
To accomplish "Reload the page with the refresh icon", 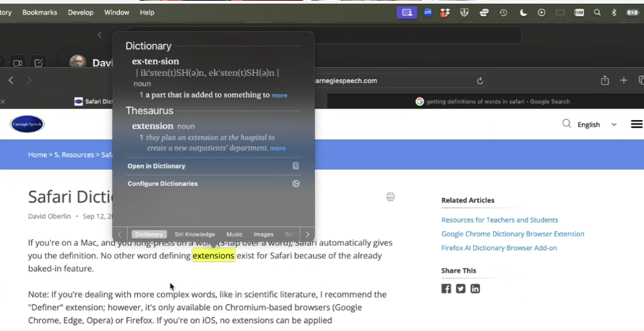I will tap(480, 81).
